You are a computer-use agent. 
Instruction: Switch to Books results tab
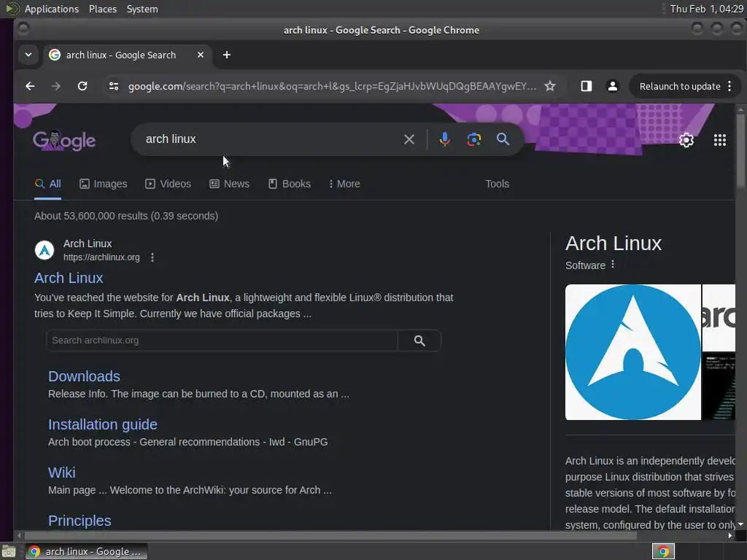click(x=289, y=184)
